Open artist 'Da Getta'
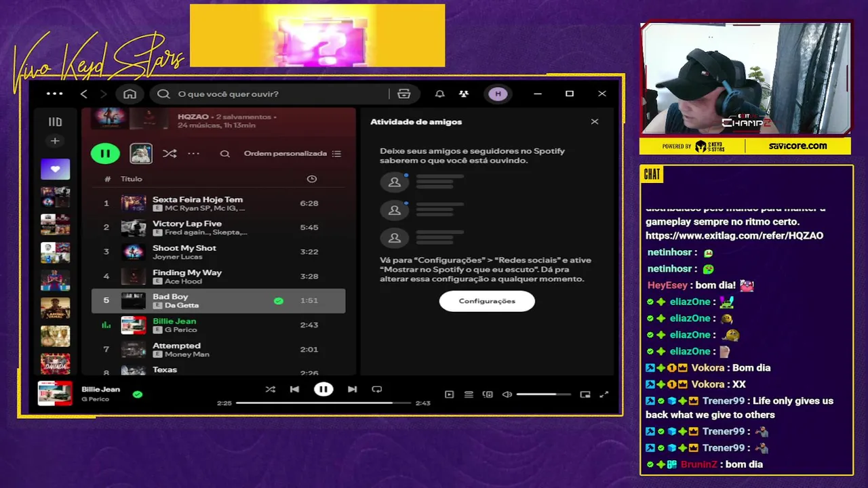Viewport: 868px width, 488px height. pyautogui.click(x=182, y=306)
